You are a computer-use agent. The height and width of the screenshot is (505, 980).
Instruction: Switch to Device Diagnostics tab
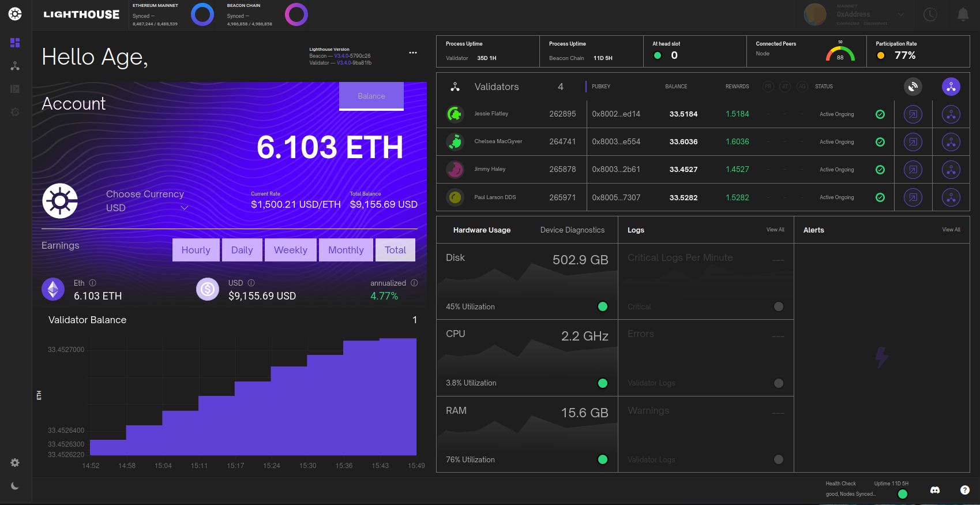point(572,230)
